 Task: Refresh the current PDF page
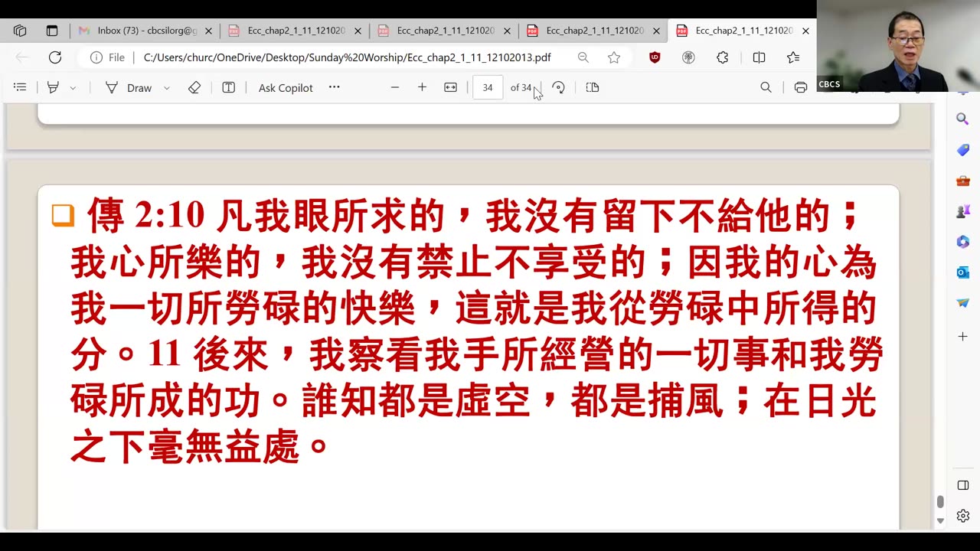click(x=55, y=57)
